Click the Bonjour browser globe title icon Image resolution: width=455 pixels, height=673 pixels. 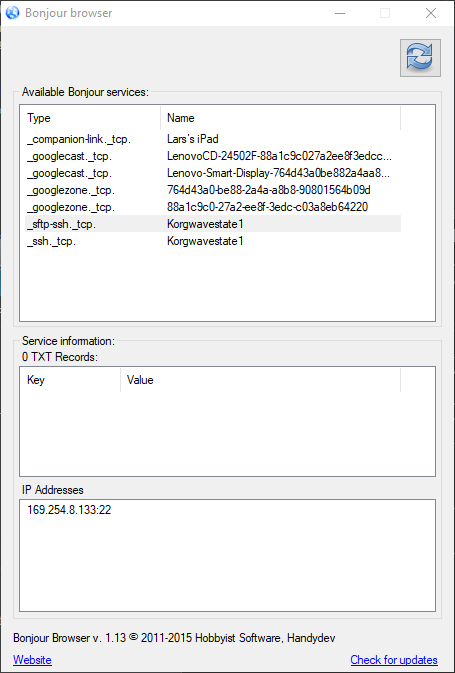(x=12, y=13)
